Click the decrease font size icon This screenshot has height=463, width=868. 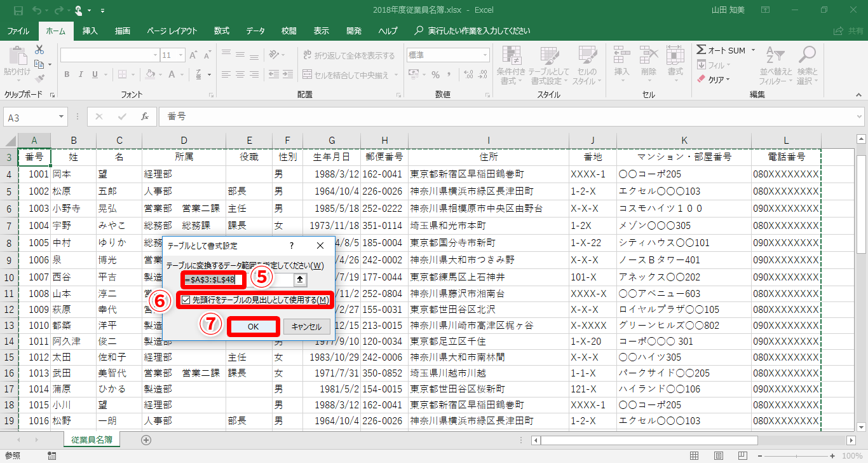point(207,55)
